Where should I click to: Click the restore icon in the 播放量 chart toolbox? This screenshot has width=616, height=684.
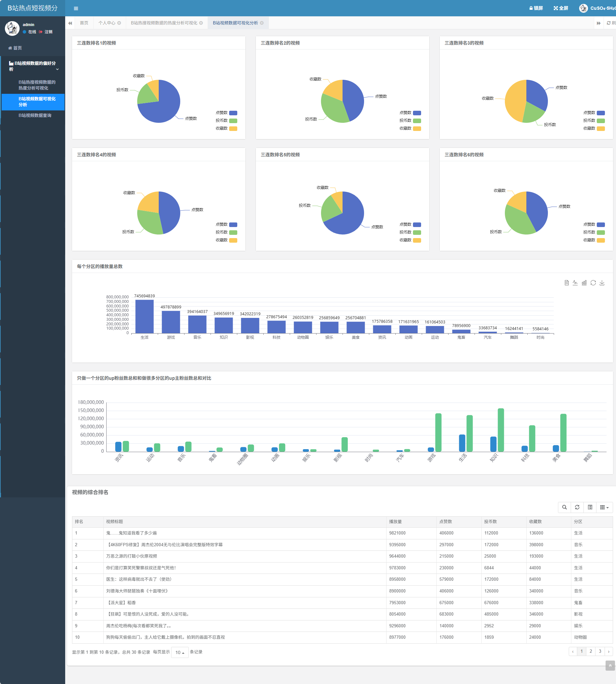point(593,283)
